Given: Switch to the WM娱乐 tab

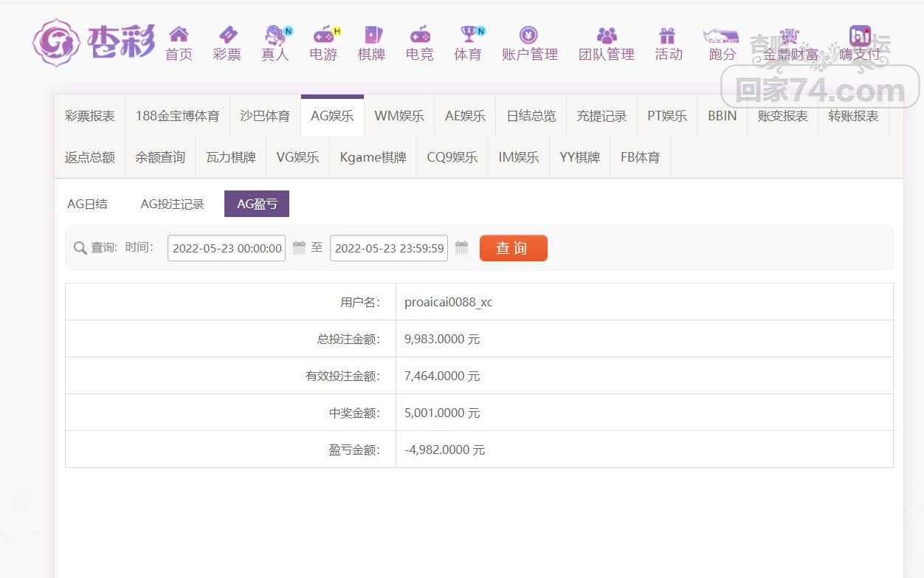Looking at the screenshot, I should pos(399,116).
